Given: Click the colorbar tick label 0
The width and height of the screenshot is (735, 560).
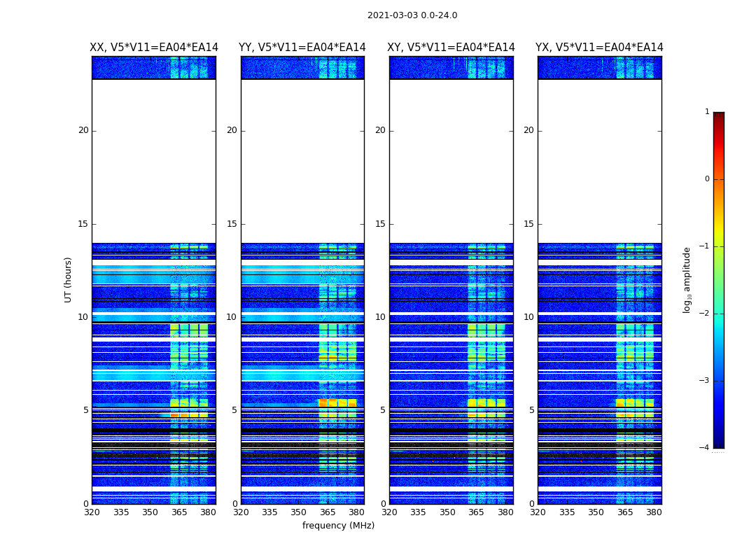Looking at the screenshot, I should click(706, 179).
